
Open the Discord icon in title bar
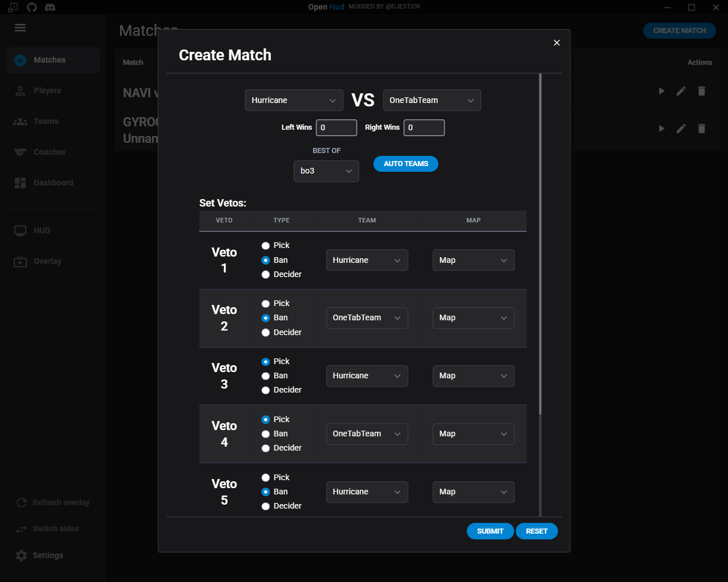click(50, 7)
